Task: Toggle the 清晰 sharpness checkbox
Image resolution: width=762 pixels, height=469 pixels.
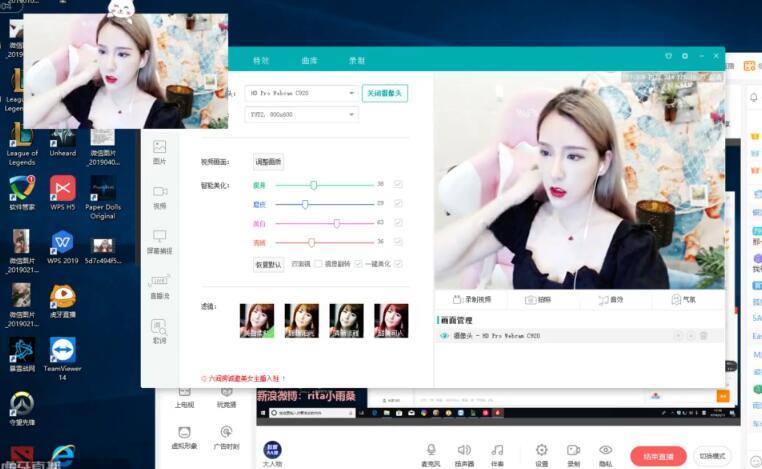Action: 398,242
